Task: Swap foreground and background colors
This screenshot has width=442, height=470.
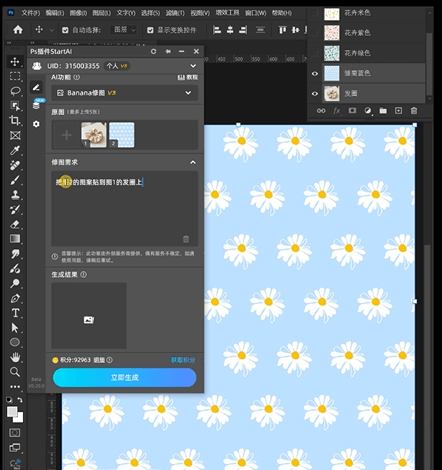Action: 20,400
